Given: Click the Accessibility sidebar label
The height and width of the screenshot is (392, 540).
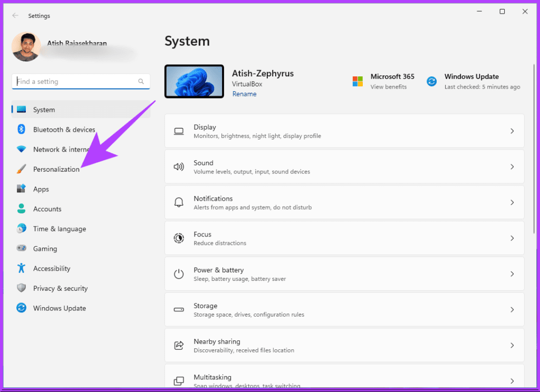Looking at the screenshot, I should coord(52,268).
